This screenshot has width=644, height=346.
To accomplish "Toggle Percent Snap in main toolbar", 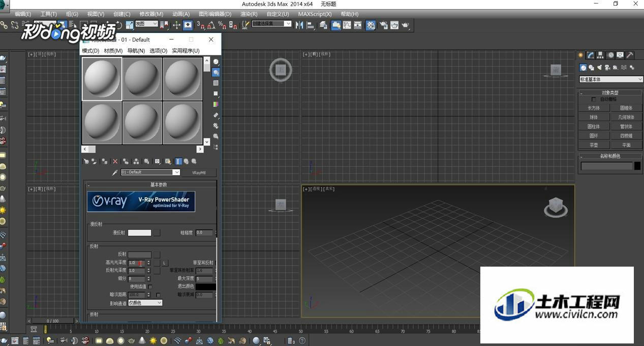I will (x=222, y=24).
